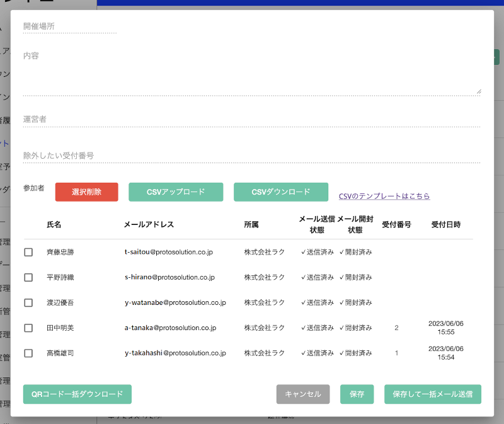Viewport: 504px width, 424px height.
Task: Click the name 田中明美
Action: tap(60, 328)
